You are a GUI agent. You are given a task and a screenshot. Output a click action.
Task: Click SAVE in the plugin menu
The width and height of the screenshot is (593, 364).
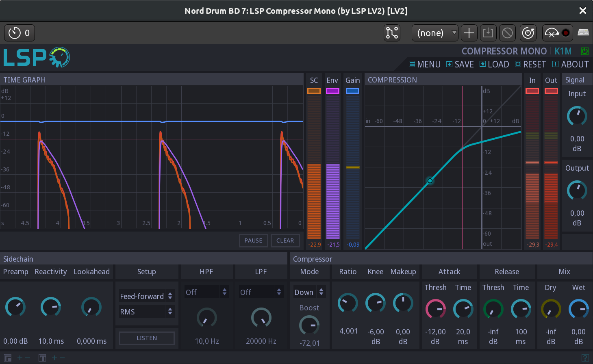(460, 64)
